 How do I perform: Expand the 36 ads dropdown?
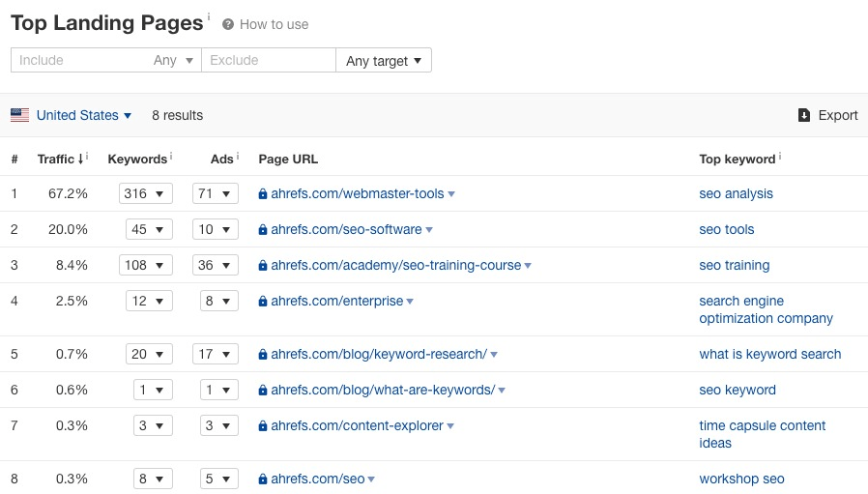pyautogui.click(x=216, y=265)
